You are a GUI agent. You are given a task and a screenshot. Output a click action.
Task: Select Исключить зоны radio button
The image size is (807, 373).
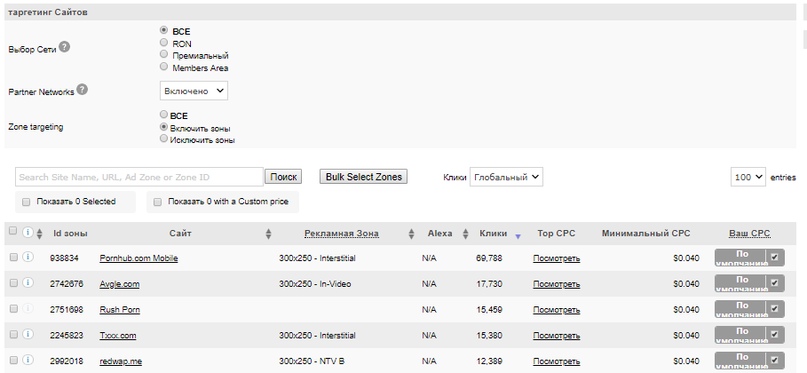coord(164,138)
